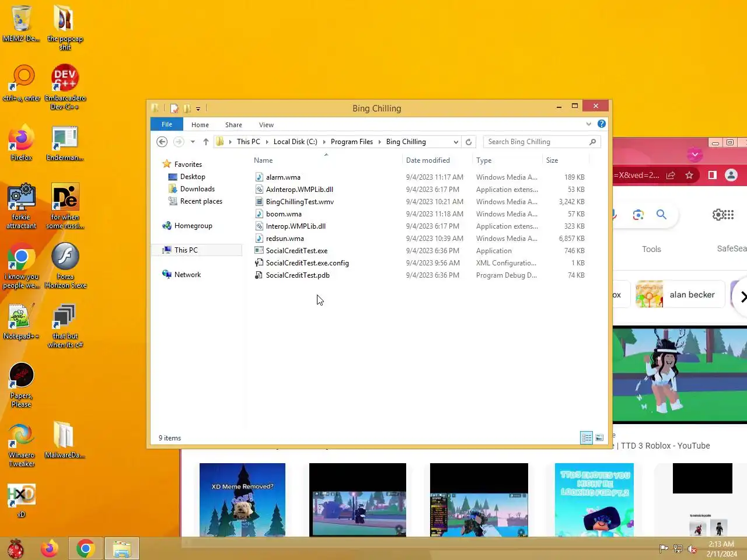Open 'XD Meme Removed?' image thumbnail
Screen dimensions: 747x560
(242, 500)
